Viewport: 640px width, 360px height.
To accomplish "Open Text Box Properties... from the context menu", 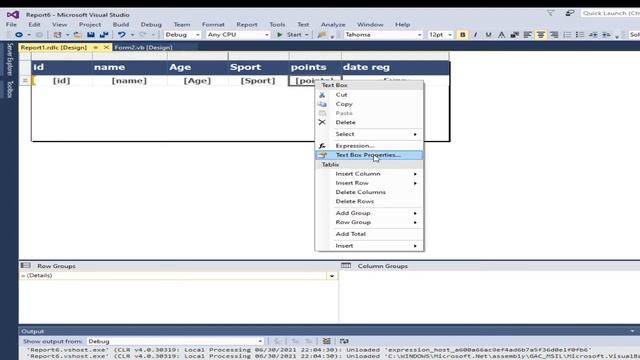I will pyautogui.click(x=369, y=155).
